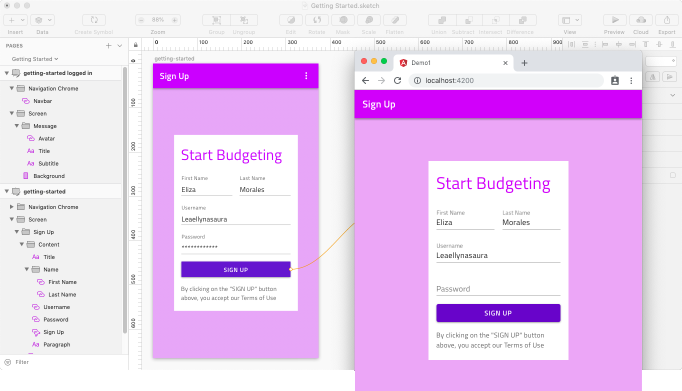The height and width of the screenshot is (391, 682).
Task: Click the Export toolbar icon
Action: pos(666,20)
